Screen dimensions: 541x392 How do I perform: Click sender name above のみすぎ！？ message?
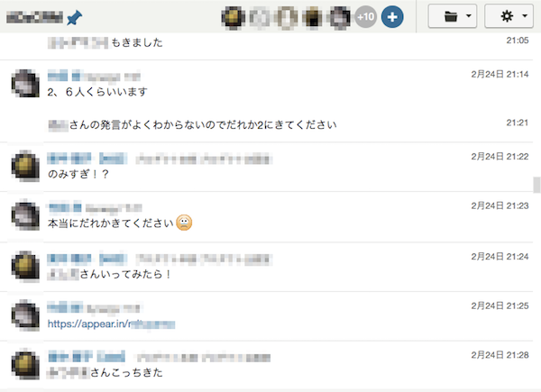[87, 159]
